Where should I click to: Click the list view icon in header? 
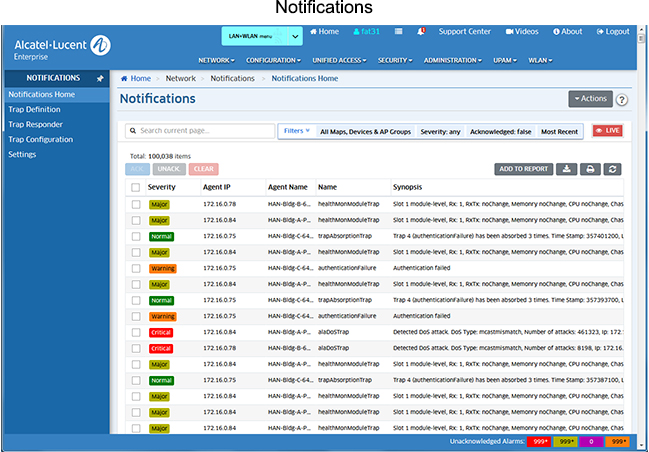point(399,32)
